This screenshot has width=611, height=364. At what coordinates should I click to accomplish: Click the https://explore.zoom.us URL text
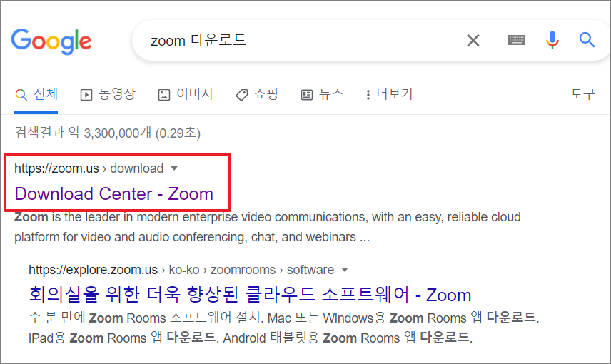tap(93, 270)
